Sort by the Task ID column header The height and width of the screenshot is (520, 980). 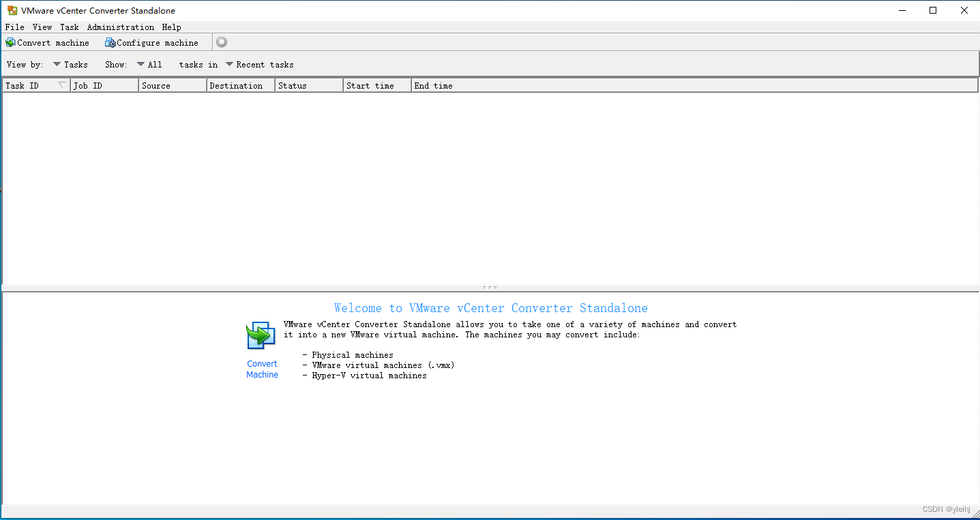pyautogui.click(x=36, y=86)
